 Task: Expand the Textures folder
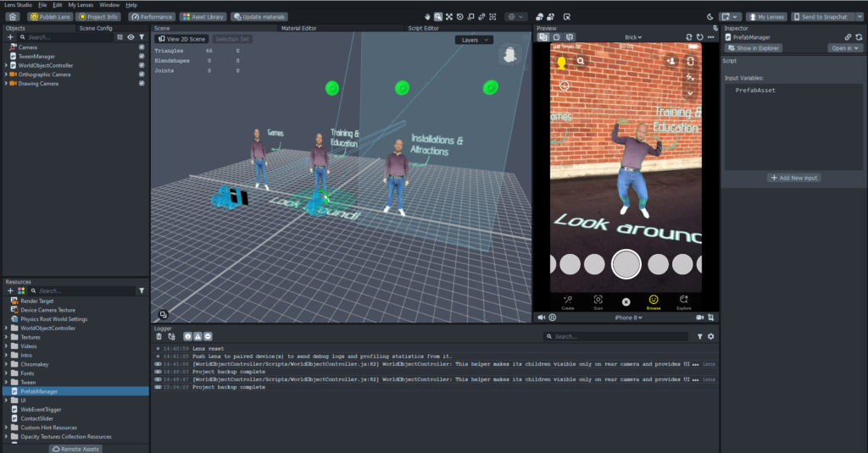[x=6, y=337]
